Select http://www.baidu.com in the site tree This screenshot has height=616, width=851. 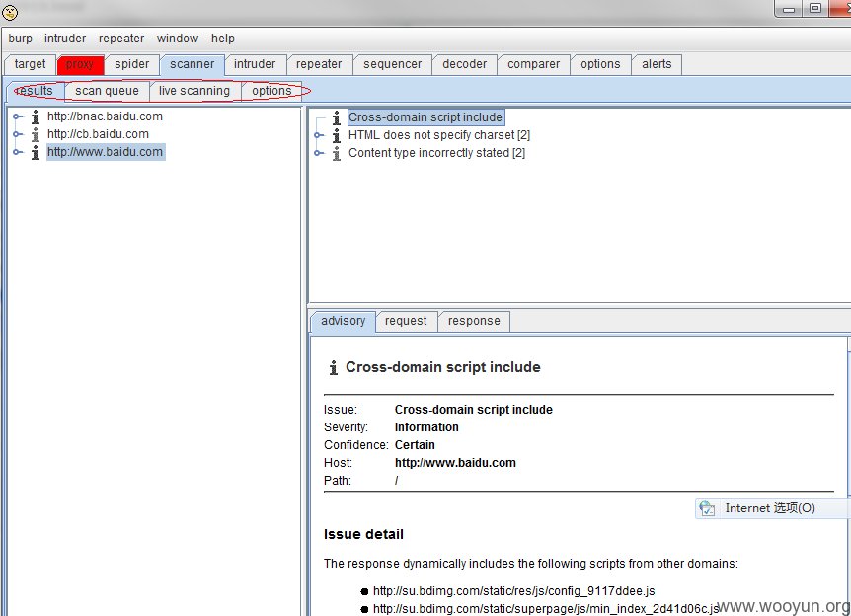(106, 152)
